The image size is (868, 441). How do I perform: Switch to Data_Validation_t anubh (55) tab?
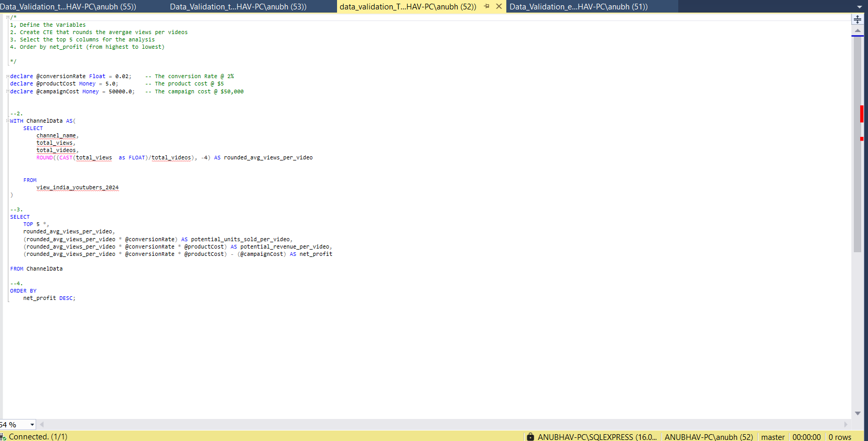[68, 7]
